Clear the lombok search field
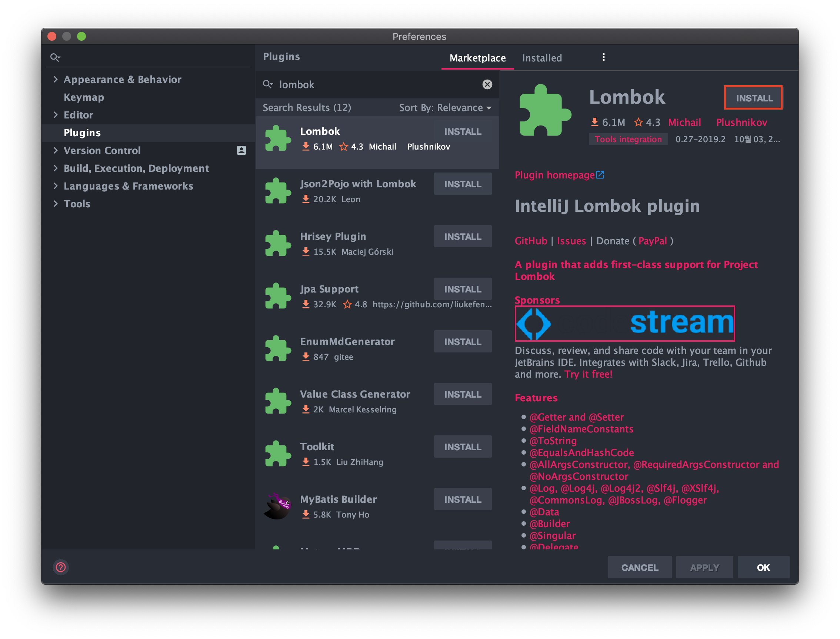Viewport: 840px width, 639px height. coord(487,84)
